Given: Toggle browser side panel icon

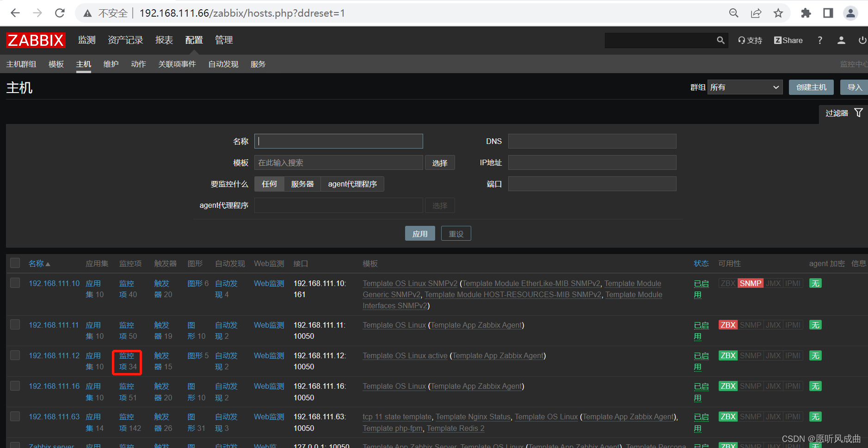Looking at the screenshot, I should (828, 13).
